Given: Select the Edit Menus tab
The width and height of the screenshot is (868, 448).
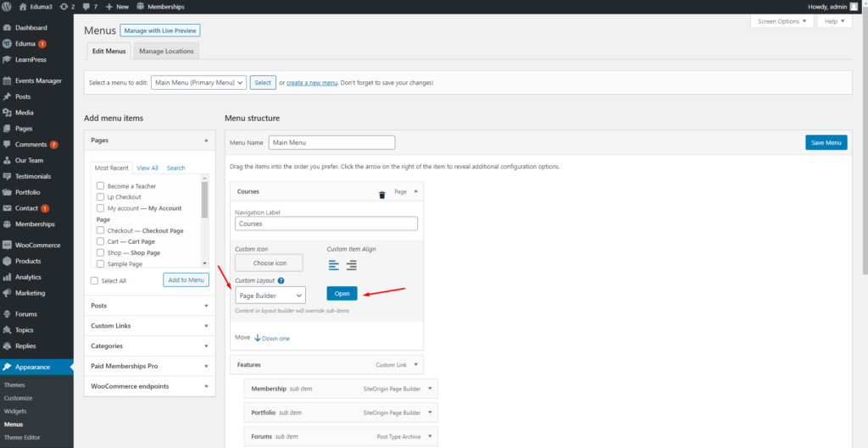Looking at the screenshot, I should pyautogui.click(x=109, y=51).
